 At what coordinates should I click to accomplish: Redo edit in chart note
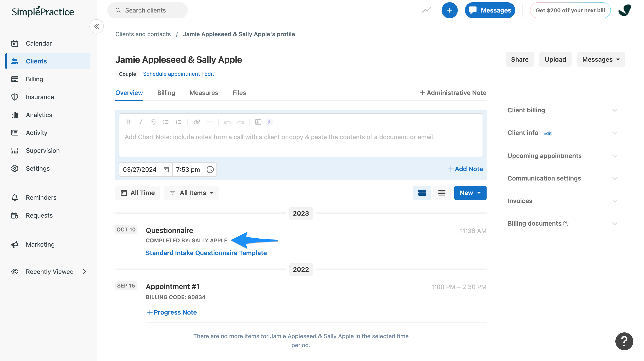[240, 122]
